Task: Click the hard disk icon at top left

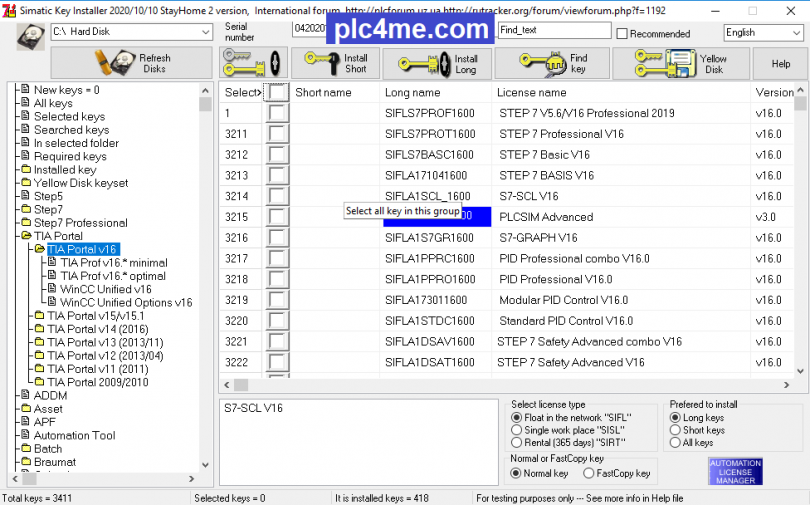Action: 30,36
